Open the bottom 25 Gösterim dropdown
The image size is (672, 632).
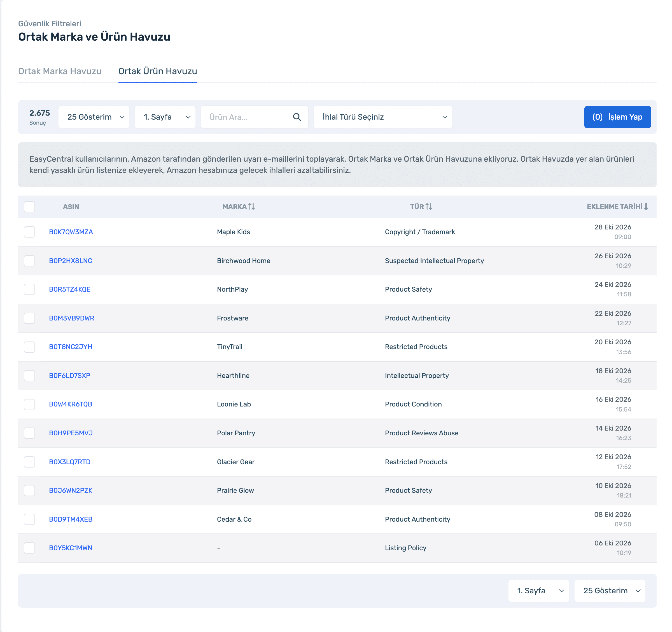pyautogui.click(x=610, y=591)
